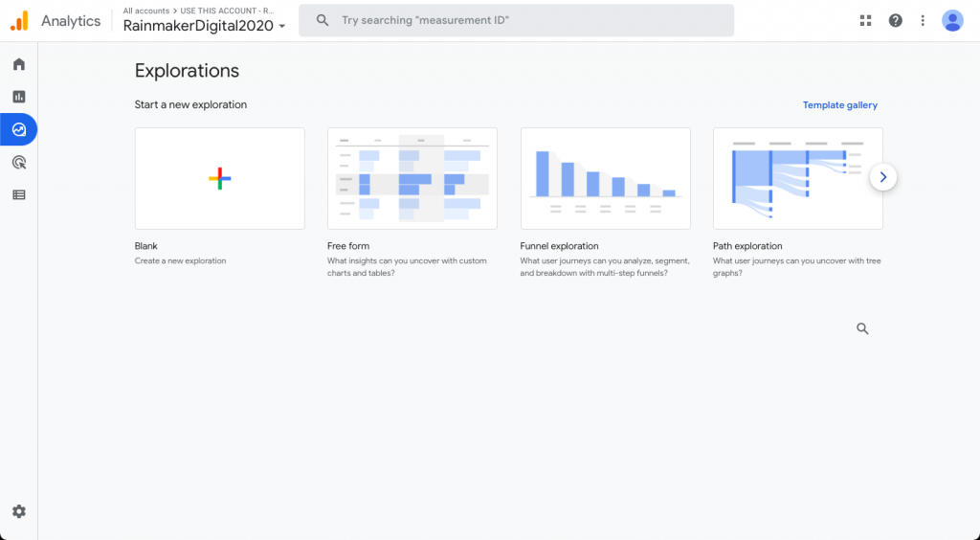Screen dimensions: 980x540
Task: Open the Configure table icon in sidebar
Action: coord(19,194)
